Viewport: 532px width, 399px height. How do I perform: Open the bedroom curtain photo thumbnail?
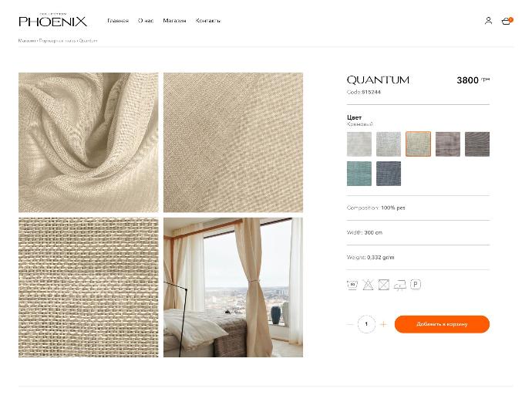pyautogui.click(x=233, y=287)
